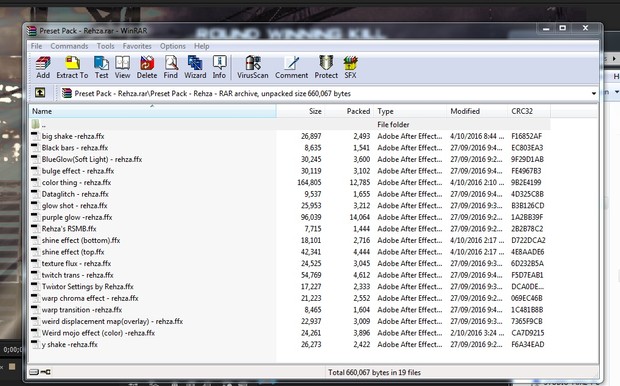This screenshot has height=386, width=620.
Task: Sort files by the Size column
Action: 301,111
